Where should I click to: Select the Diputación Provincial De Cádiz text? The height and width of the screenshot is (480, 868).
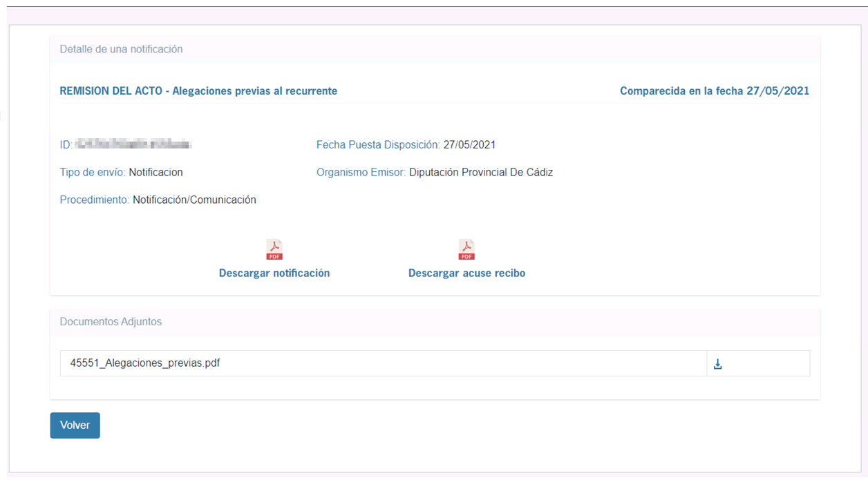480,173
